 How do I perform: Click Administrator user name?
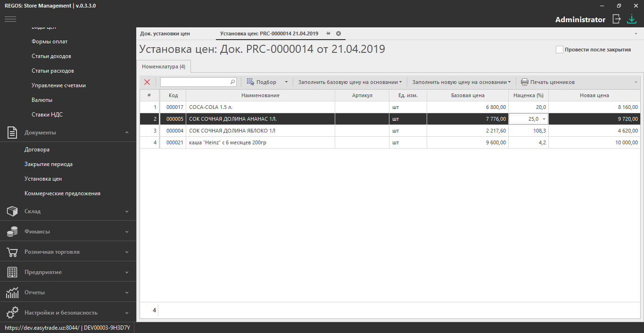pos(580,19)
